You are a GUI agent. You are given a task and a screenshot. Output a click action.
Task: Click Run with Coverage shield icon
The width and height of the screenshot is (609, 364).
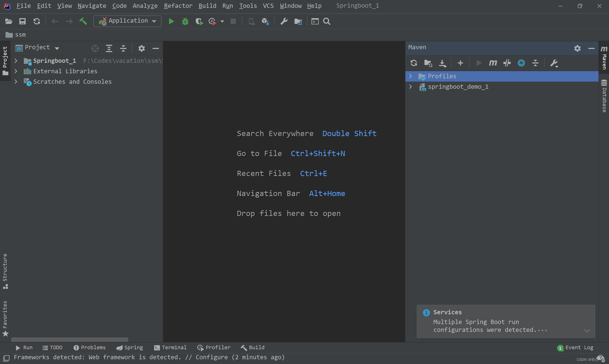pyautogui.click(x=199, y=21)
